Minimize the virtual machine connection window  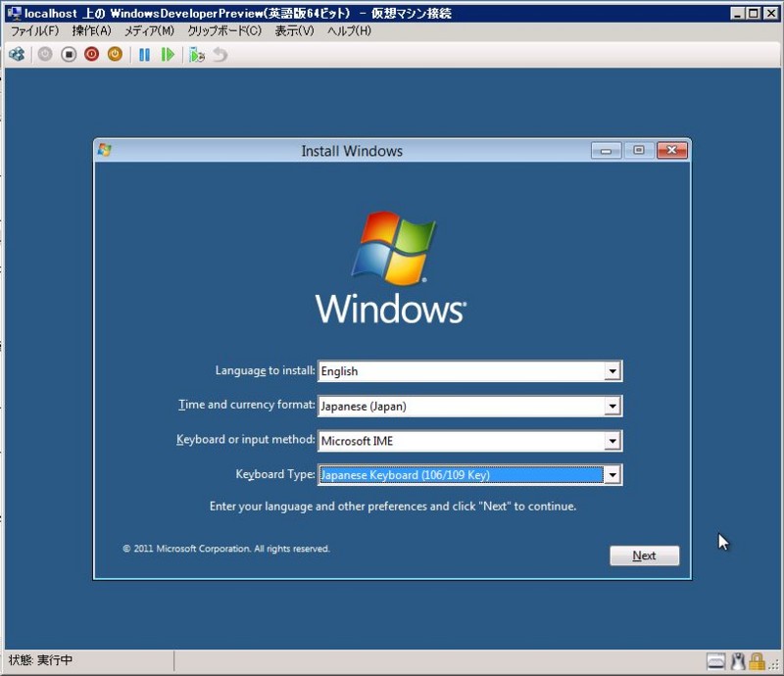[x=737, y=14]
